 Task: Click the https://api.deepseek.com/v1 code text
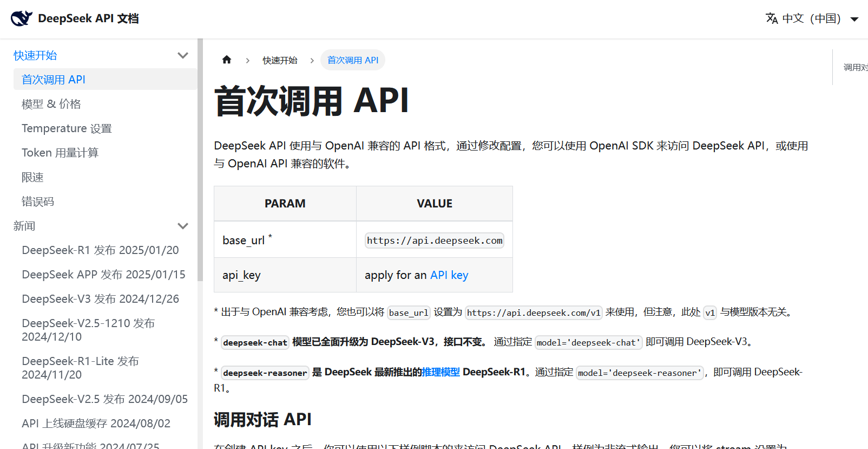pyautogui.click(x=534, y=313)
